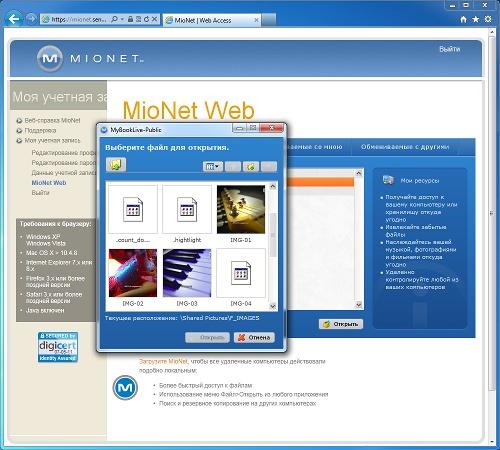This screenshot has width=500, height=450.
Task: Open Редактирование профиля in sidebar
Action: click(x=64, y=152)
